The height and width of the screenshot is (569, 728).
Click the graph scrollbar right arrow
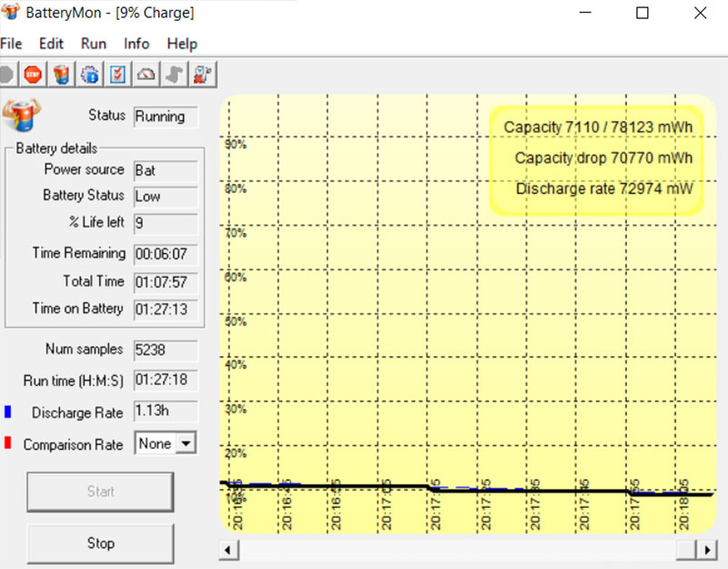pos(707,550)
